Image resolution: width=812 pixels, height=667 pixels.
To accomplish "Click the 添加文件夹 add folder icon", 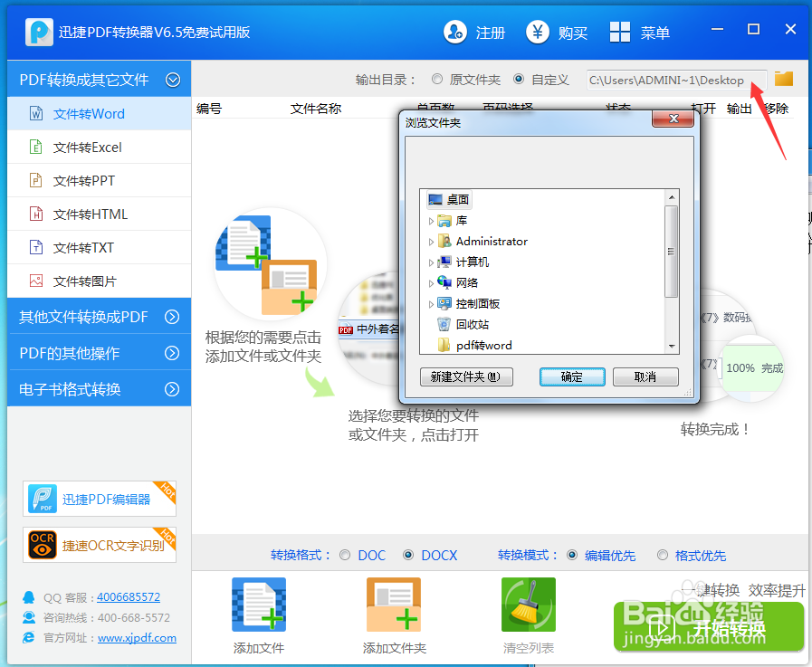I will pos(394,605).
